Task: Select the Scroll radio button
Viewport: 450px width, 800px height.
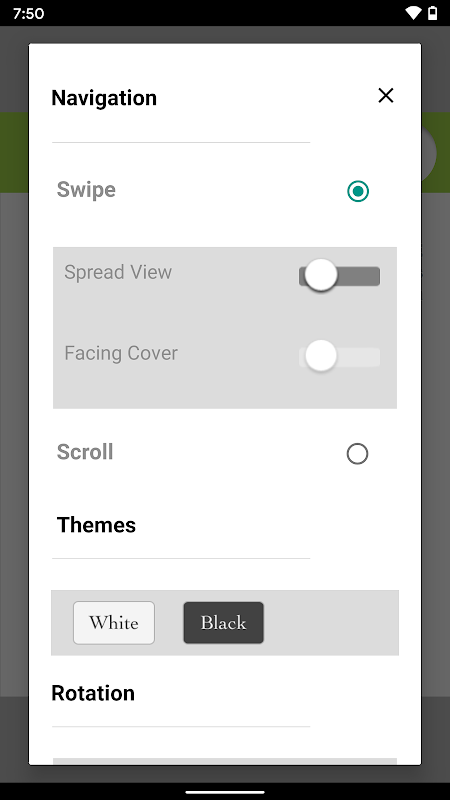Action: pyautogui.click(x=357, y=454)
